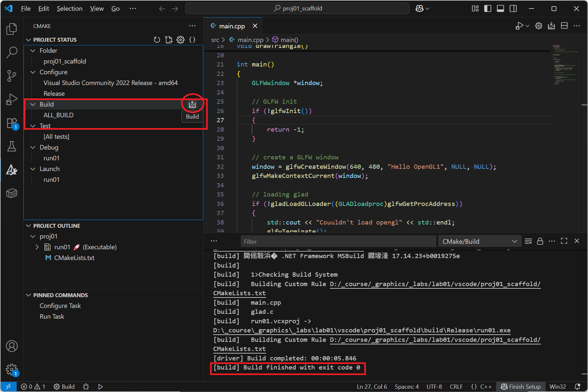The image size is (588, 392).
Task: Open the CMake/Build output channel dropdown
Action: [479, 241]
